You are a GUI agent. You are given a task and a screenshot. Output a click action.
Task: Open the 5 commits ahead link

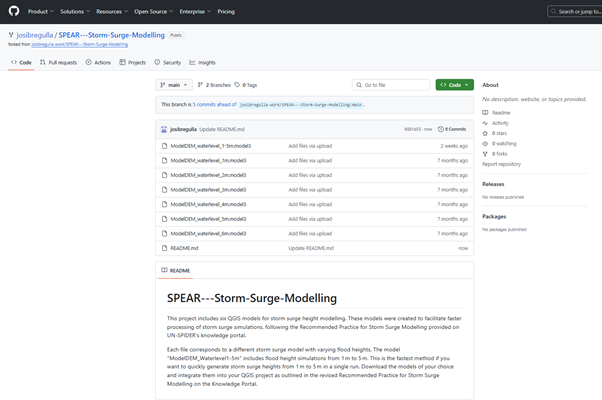[x=214, y=104]
